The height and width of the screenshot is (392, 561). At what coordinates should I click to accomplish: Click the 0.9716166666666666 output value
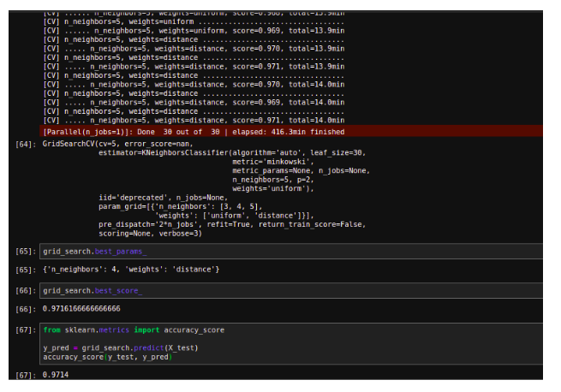[x=81, y=309]
